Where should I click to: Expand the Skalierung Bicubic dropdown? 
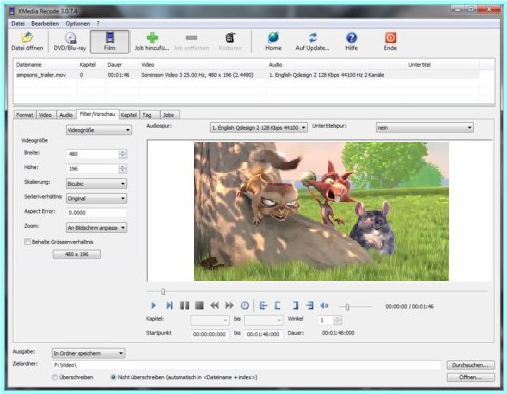[96, 184]
